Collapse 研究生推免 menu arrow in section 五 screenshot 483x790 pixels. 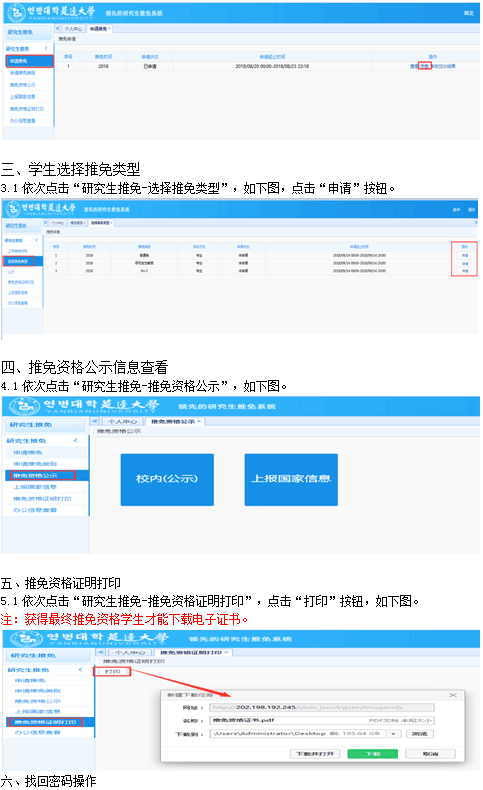coord(80,670)
